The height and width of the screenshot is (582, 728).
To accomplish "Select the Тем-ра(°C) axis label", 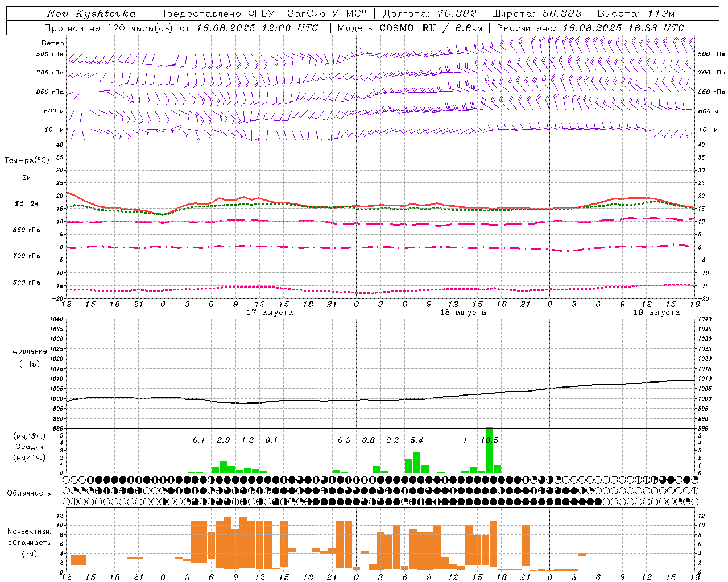I will [27, 161].
